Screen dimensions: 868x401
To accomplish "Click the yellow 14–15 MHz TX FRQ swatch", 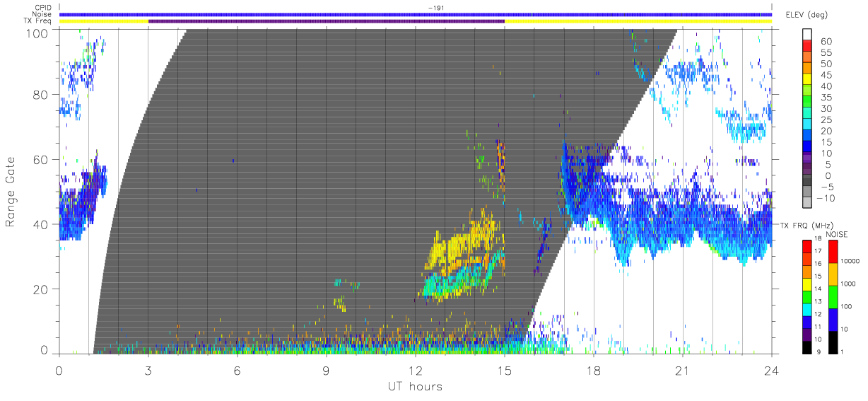I will click(x=809, y=283).
